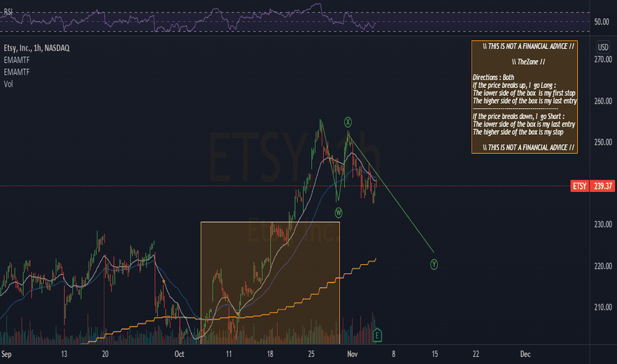
Task: Click the 13 date on time axis
Action: pyautogui.click(x=64, y=354)
